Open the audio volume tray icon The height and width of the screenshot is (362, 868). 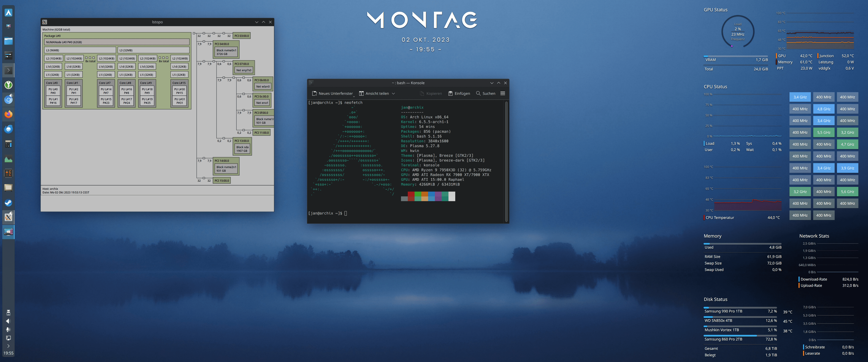[8, 321]
